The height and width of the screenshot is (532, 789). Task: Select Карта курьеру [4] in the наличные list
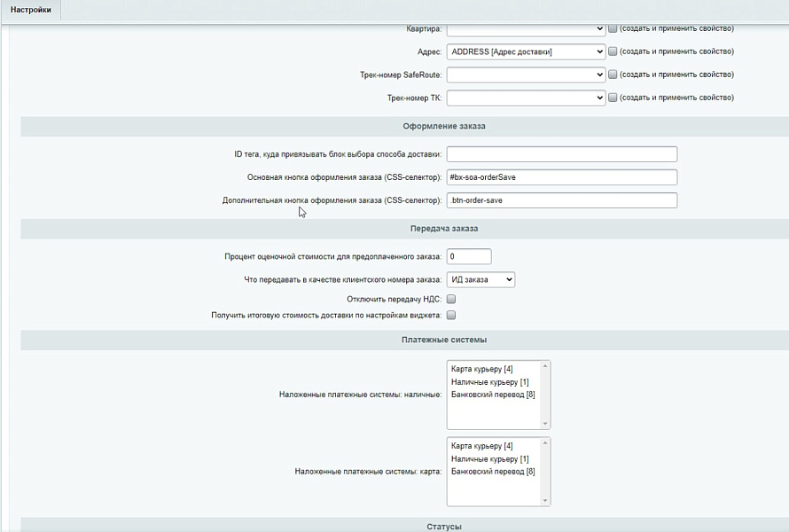481,369
